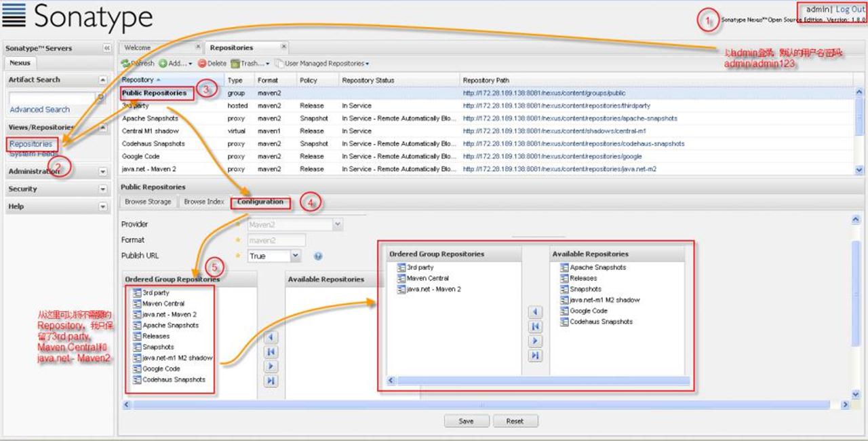Click the artifact search magnifier icon
The image size is (868, 441).
point(101,97)
